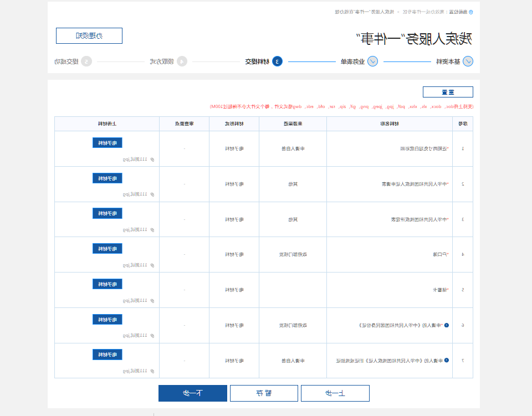
Task: Click the paperclip icon in 残疾评定表 row
Action: coord(152,230)
